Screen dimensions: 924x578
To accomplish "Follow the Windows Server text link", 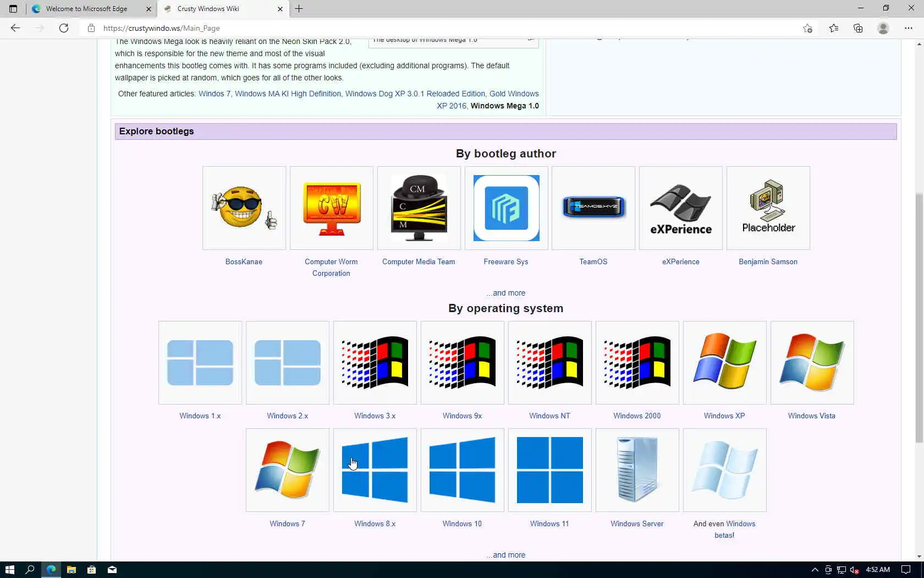I will click(637, 524).
